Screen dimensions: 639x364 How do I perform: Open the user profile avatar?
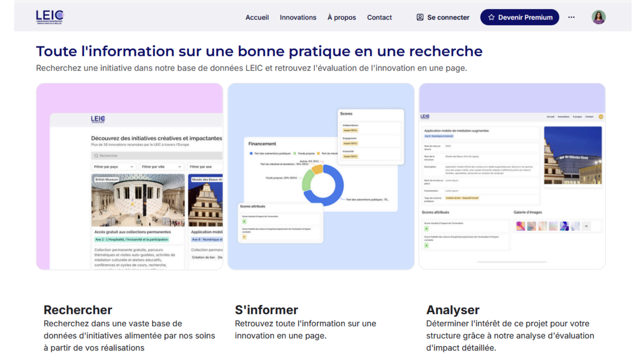[598, 17]
